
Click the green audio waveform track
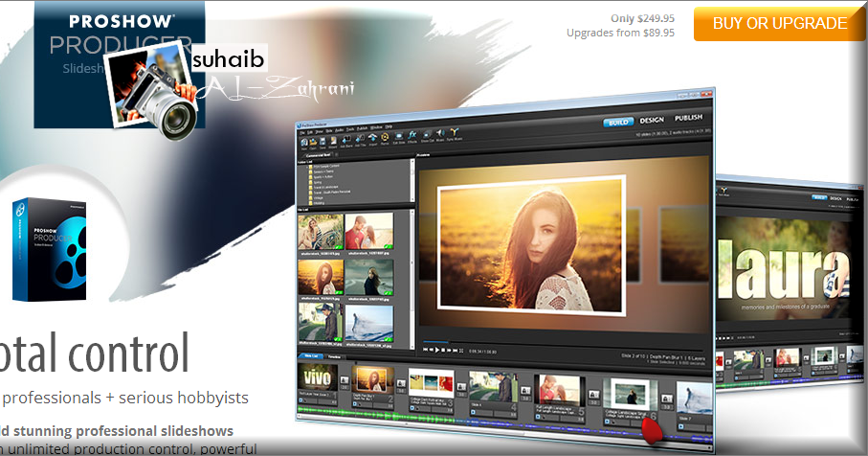(x=377, y=415)
